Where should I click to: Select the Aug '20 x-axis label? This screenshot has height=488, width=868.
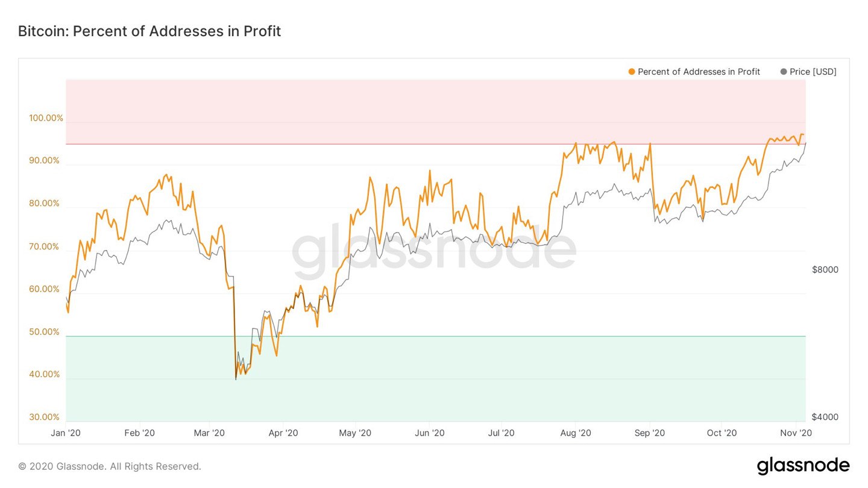(x=576, y=433)
